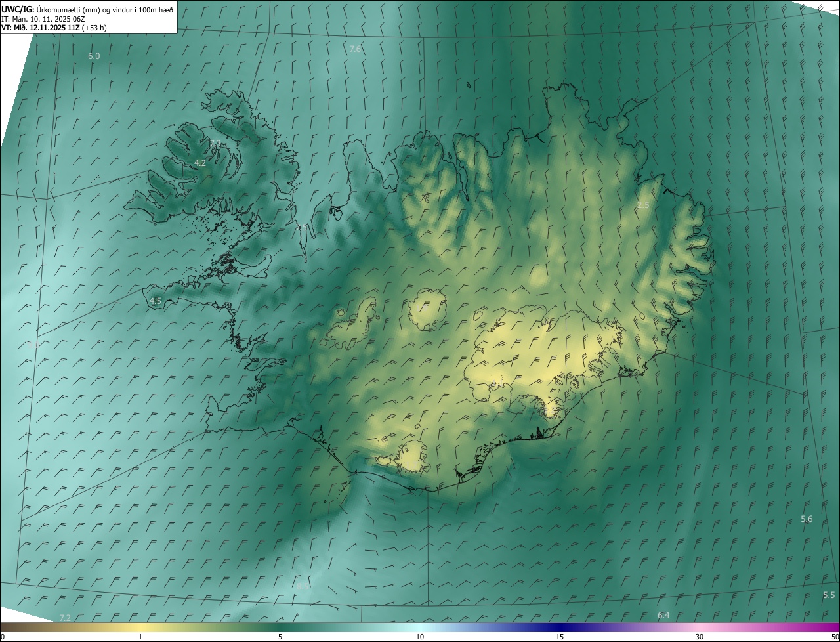Click the map value '5.5'
Screen dimensions: 840x642
click(829, 595)
